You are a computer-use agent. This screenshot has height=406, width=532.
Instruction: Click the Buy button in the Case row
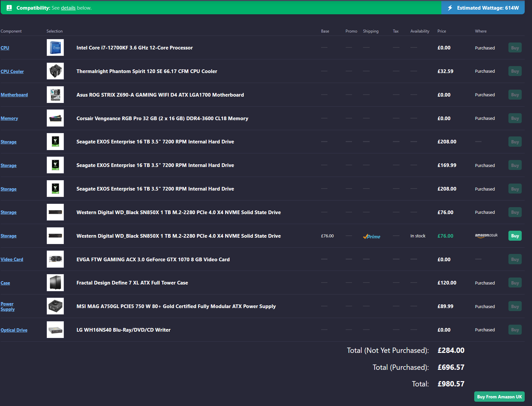tap(515, 283)
